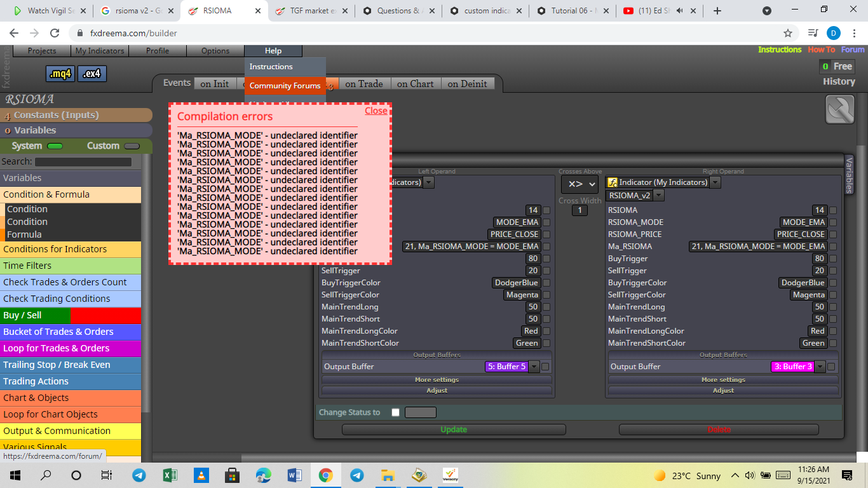Click the .ex4 export icon
Viewport: 868px width, 488px height.
[92, 74]
